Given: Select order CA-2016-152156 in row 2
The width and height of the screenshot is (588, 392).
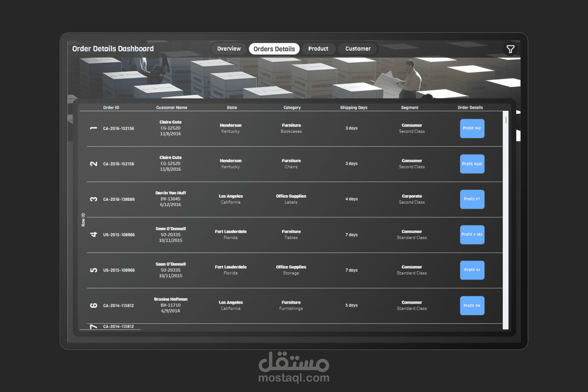Looking at the screenshot, I should [118, 164].
